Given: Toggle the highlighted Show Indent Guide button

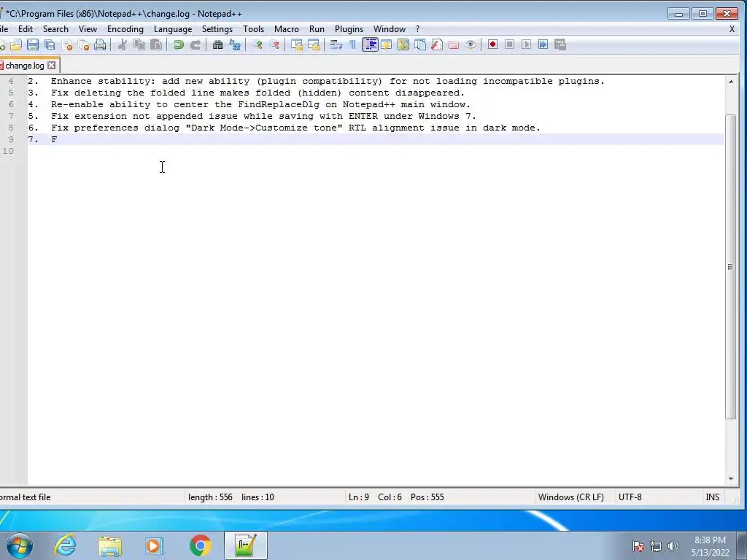Looking at the screenshot, I should 370,44.
